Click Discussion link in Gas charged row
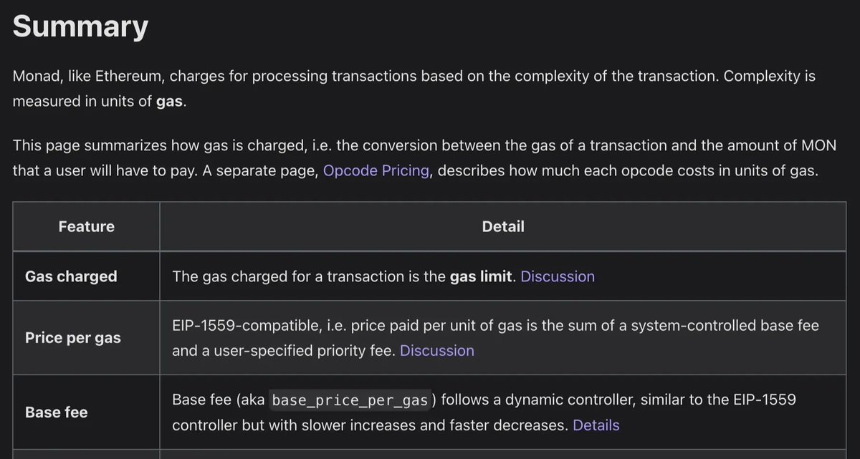Image resolution: width=860 pixels, height=459 pixels. pos(557,276)
